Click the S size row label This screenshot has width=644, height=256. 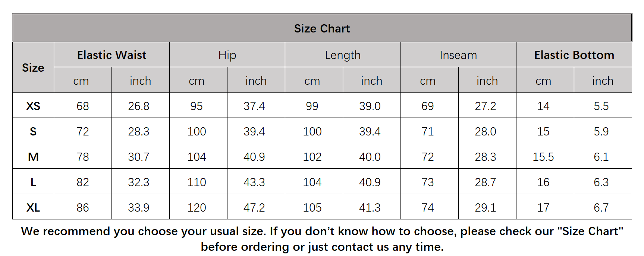(x=33, y=131)
